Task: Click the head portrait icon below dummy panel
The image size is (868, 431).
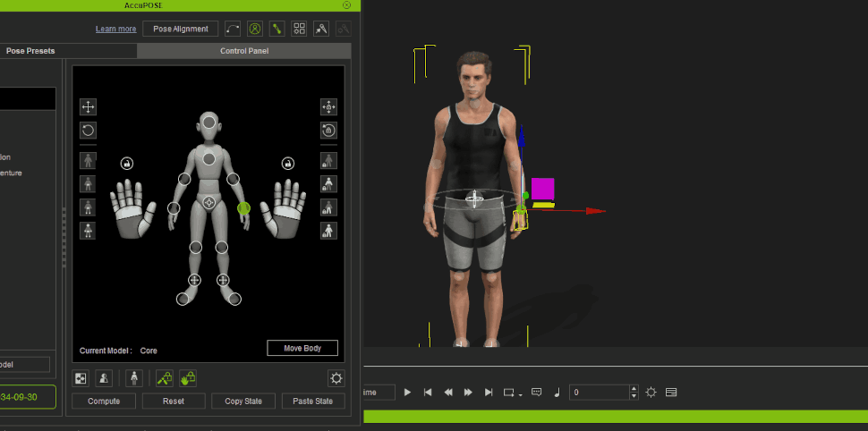Action: 104,378
